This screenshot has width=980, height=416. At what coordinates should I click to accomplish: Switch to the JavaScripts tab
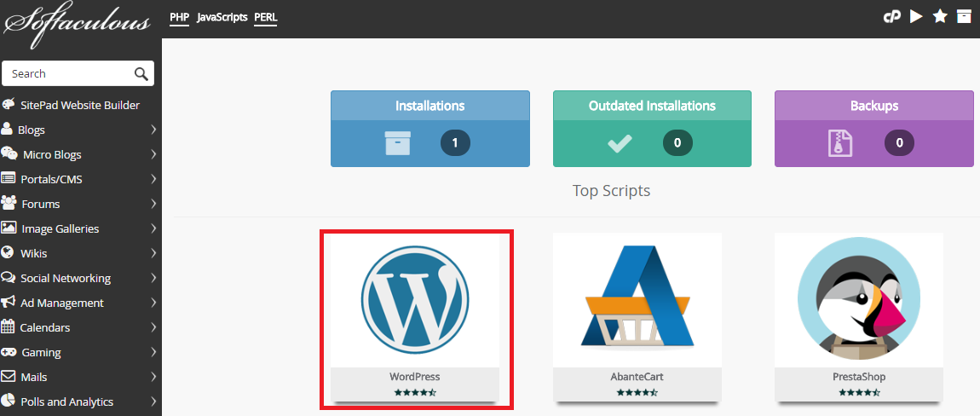click(x=222, y=18)
